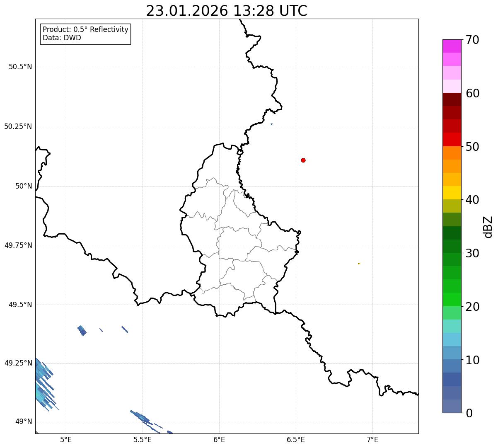Click the 49°N latitude label

point(24,421)
